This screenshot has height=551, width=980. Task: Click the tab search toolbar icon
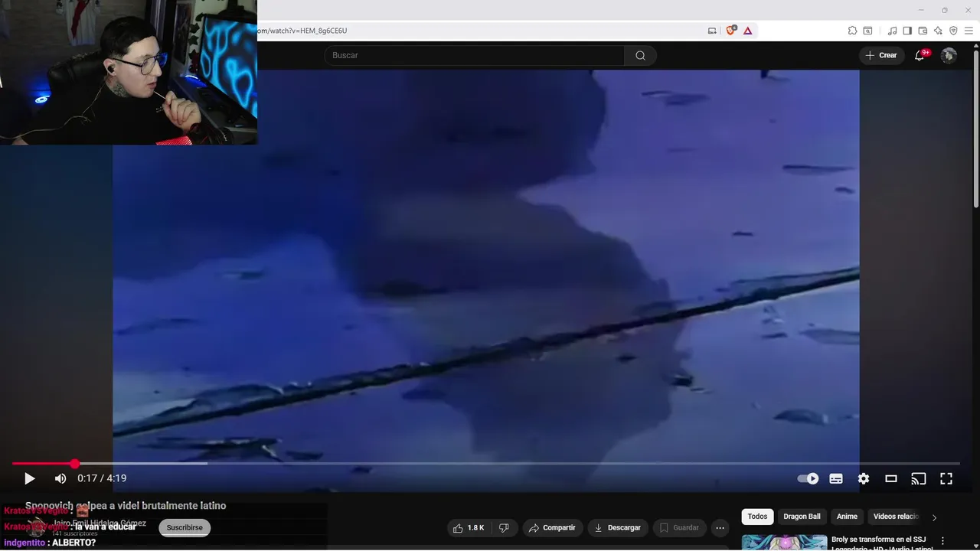click(x=867, y=31)
